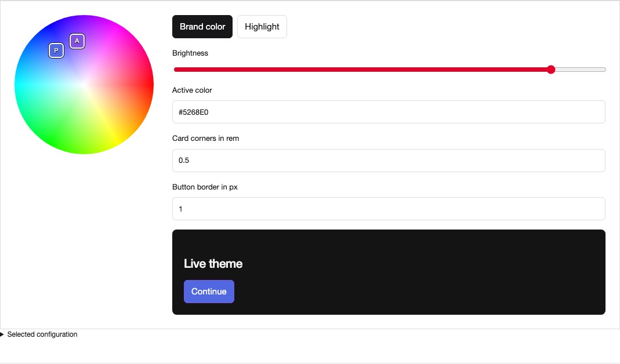Expand the Selected configuration details
This screenshot has width=620, height=364.
click(x=39, y=334)
